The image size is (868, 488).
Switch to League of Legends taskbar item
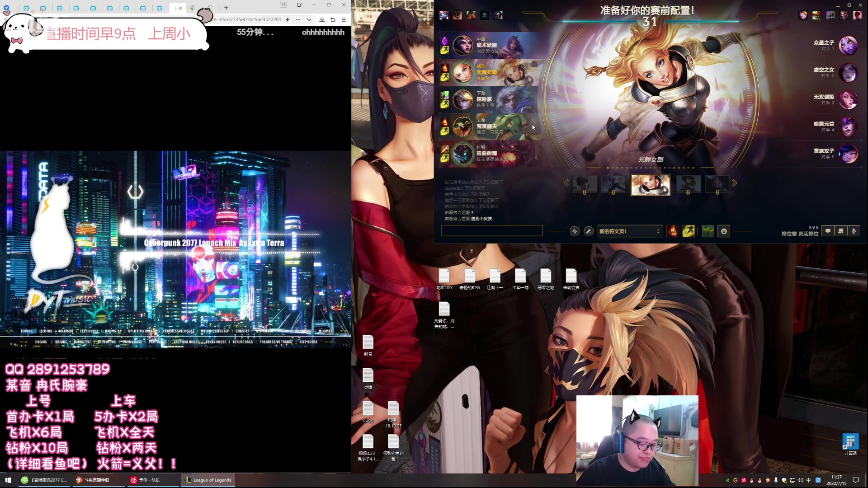click(x=208, y=480)
